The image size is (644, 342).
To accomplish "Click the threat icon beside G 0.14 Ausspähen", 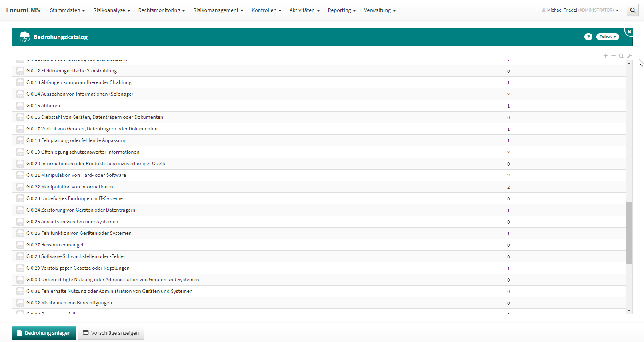I will 20,94.
